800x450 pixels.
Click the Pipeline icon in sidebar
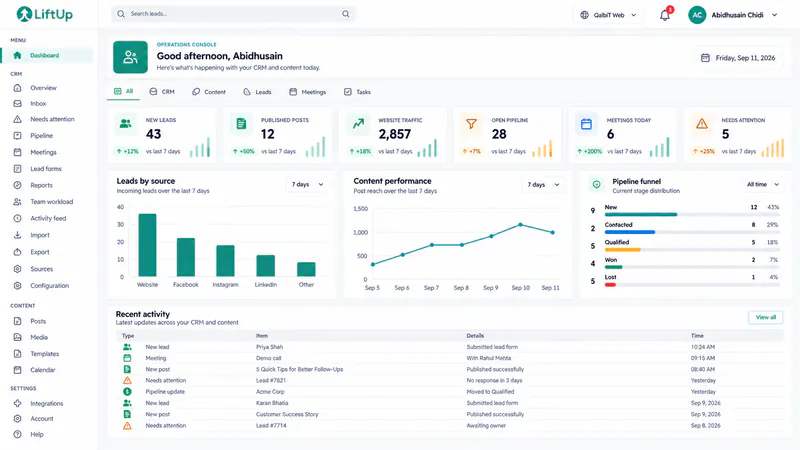[17, 136]
